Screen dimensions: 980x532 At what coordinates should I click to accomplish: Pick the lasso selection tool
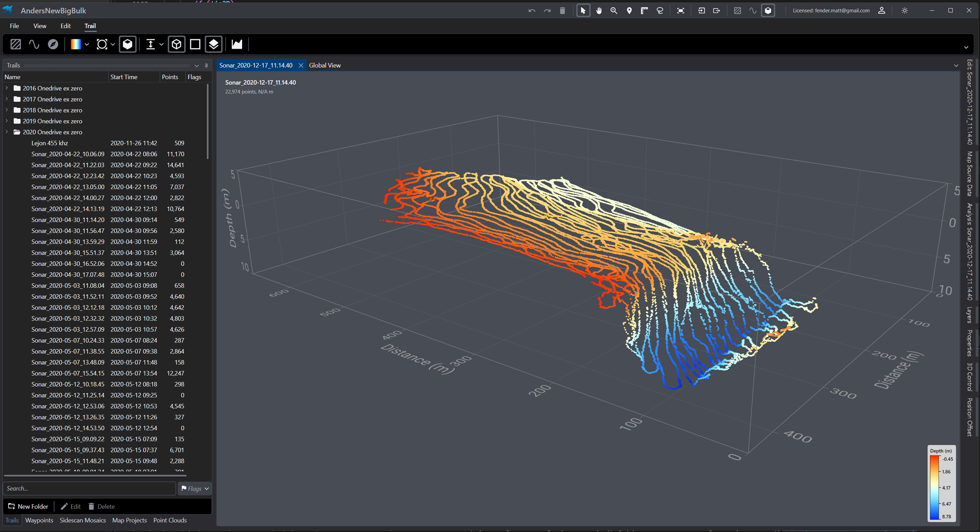660,11
